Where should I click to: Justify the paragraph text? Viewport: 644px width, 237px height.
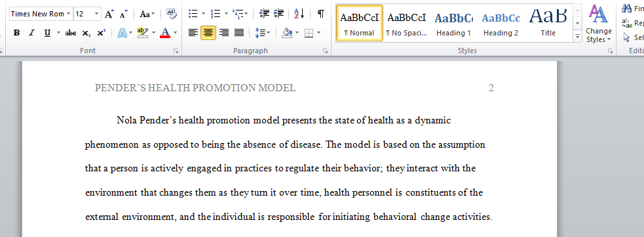coord(239,33)
